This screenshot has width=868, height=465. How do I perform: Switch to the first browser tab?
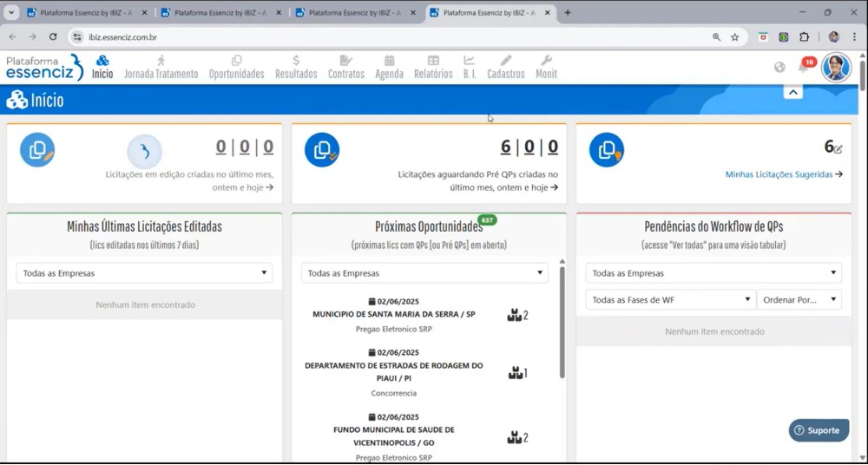[x=88, y=12]
